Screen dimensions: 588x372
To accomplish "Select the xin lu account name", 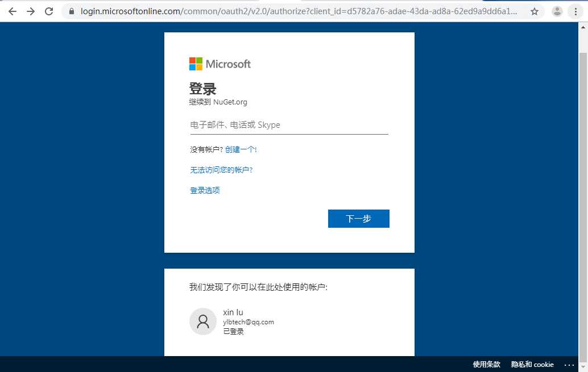I will 233,312.
